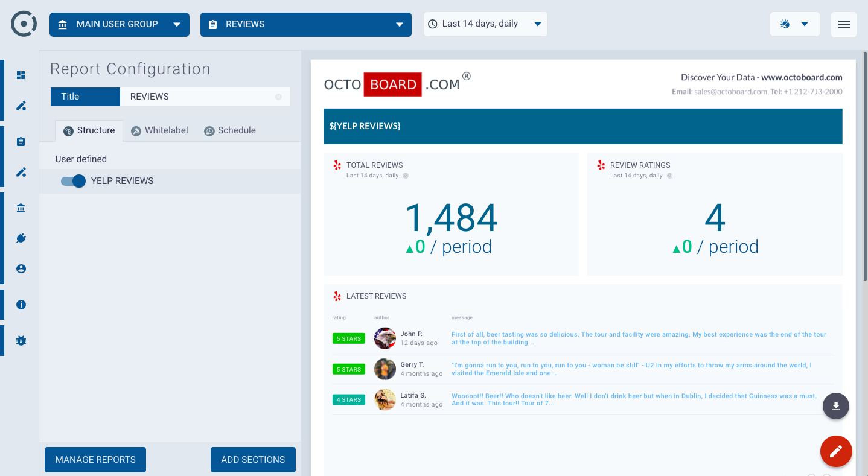Click the info icon in sidebar
This screenshot has width=868, height=476.
[21, 305]
